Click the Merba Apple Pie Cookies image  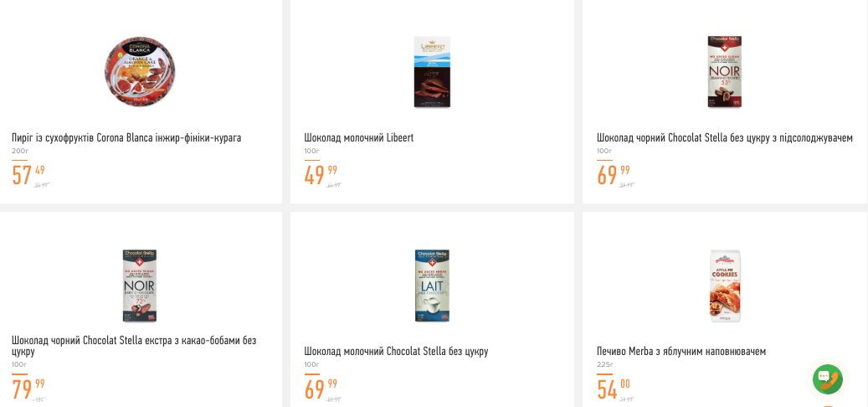pyautogui.click(x=725, y=286)
